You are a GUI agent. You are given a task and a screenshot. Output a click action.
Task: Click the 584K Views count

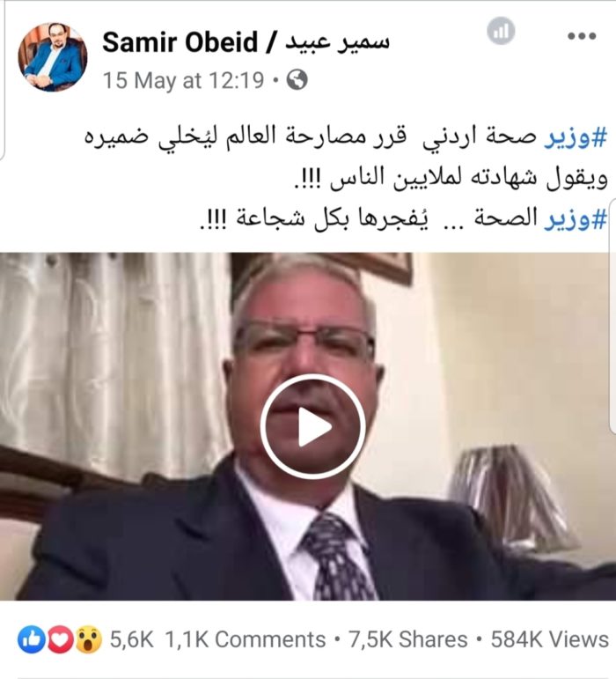point(549,639)
